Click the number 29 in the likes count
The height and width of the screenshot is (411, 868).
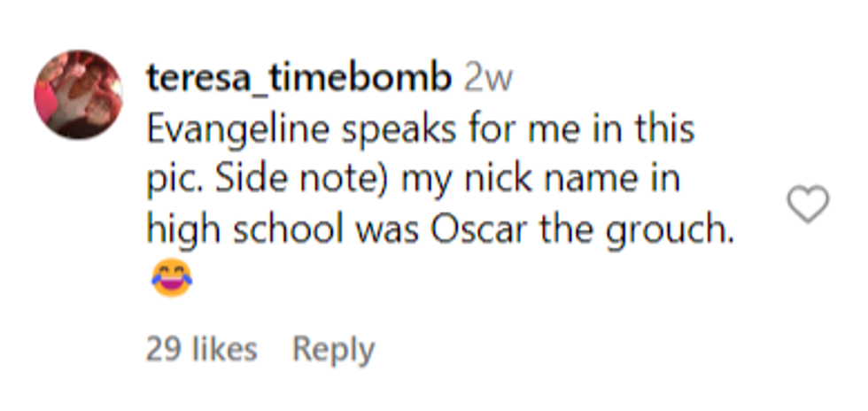[x=162, y=349]
